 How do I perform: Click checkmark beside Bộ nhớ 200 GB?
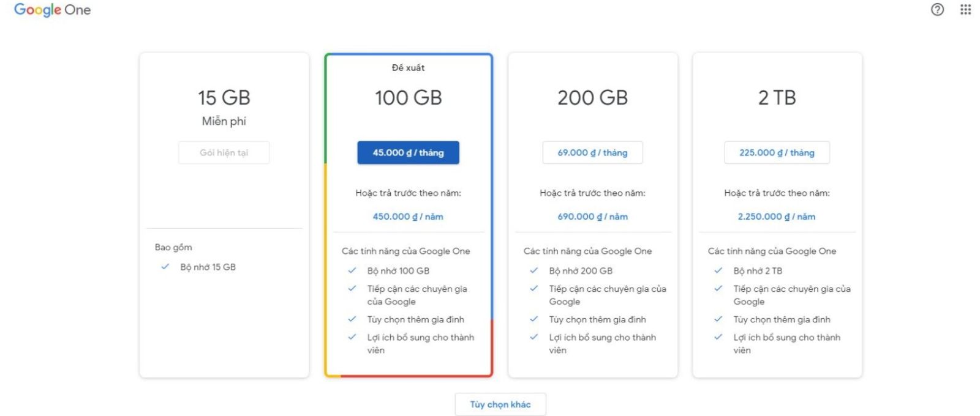[x=534, y=270]
